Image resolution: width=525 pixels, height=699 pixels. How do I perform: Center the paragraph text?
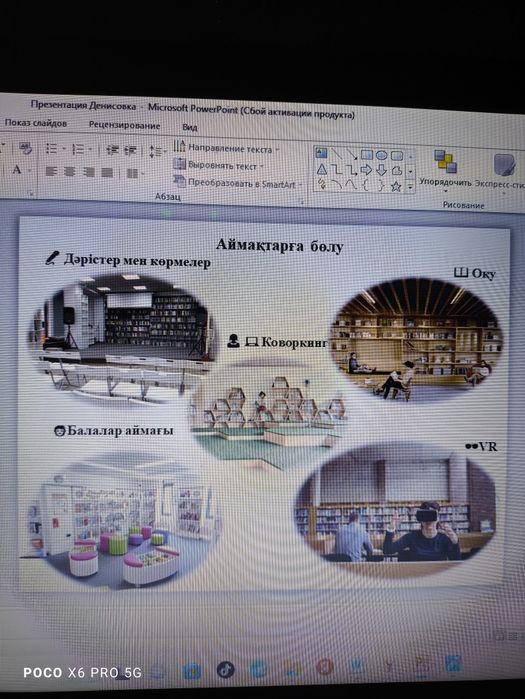tap(69, 171)
